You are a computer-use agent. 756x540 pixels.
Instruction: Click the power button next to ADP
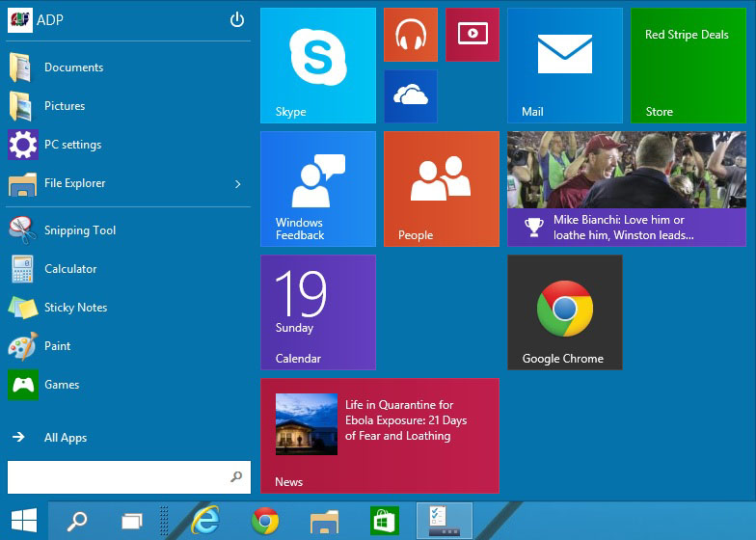click(237, 19)
